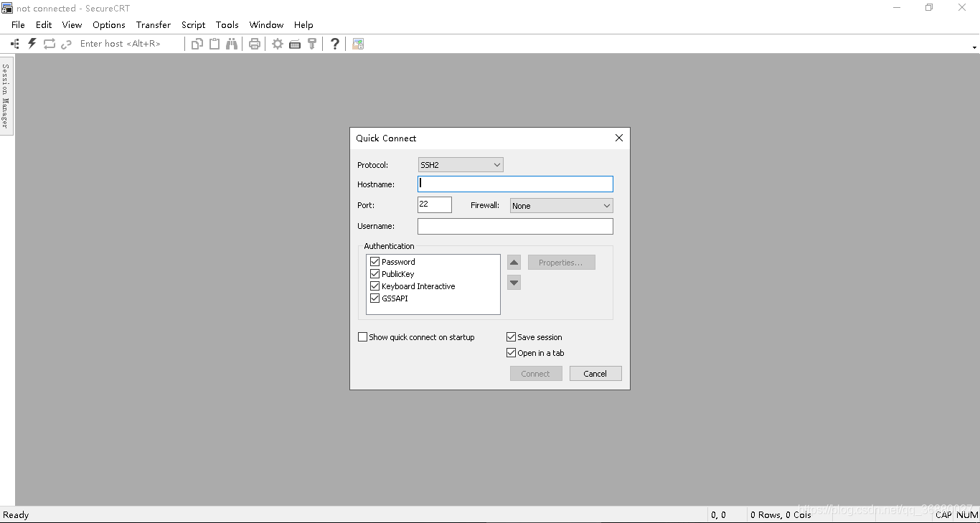Screen dimensions: 980x523
Task: Click the Help question mark icon
Action: click(x=334, y=44)
